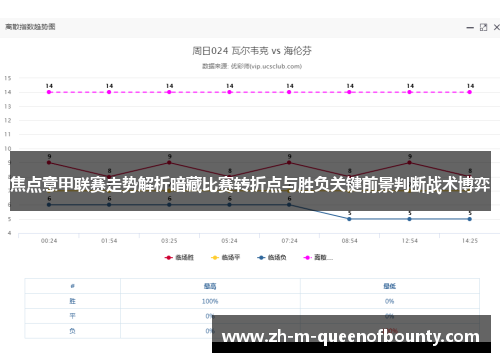Image resolution: width=500 pixels, height=362 pixels.
Task: Select the red 9 point at 12:54
Action: tap(410, 163)
